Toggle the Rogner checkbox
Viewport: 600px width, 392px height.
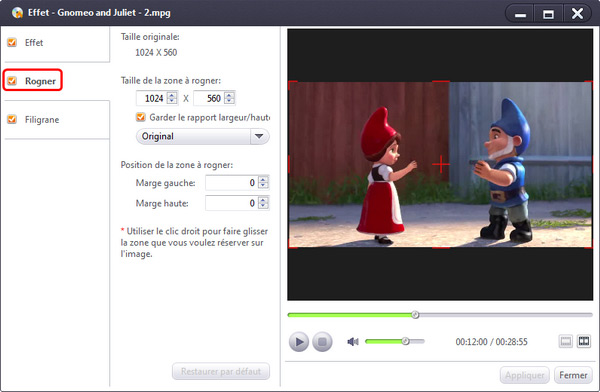point(12,80)
